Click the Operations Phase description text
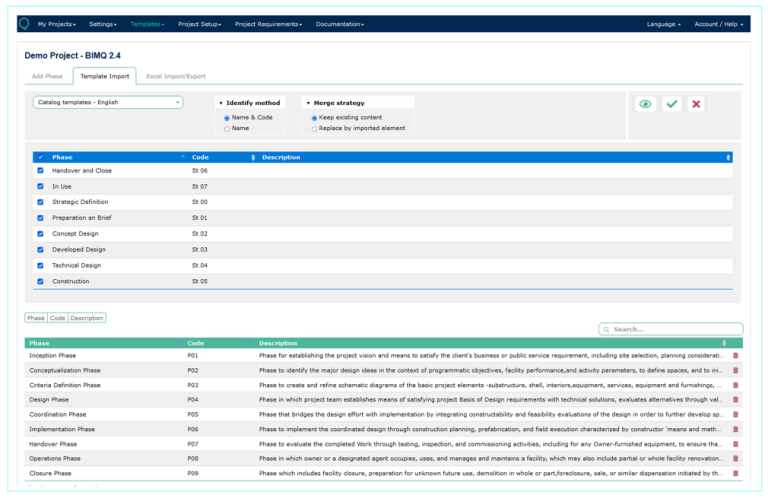Image resolution: width=768 pixels, height=498 pixels. 491,458
